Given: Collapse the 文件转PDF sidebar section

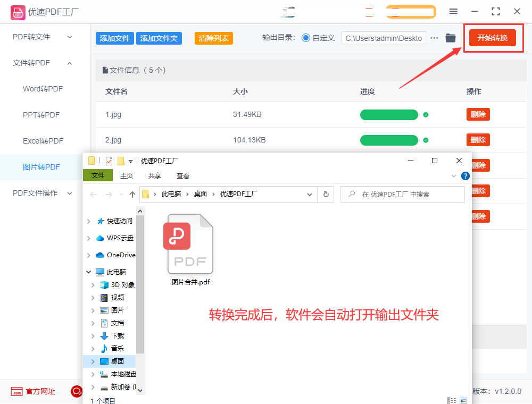Looking at the screenshot, I should tap(70, 63).
